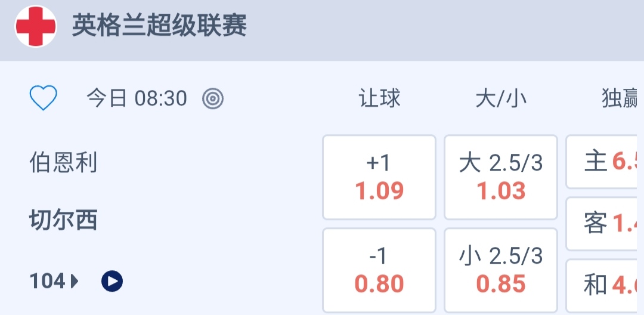644x315 pixels.
Task: Select the 主 home win odds
Action: pos(605,162)
